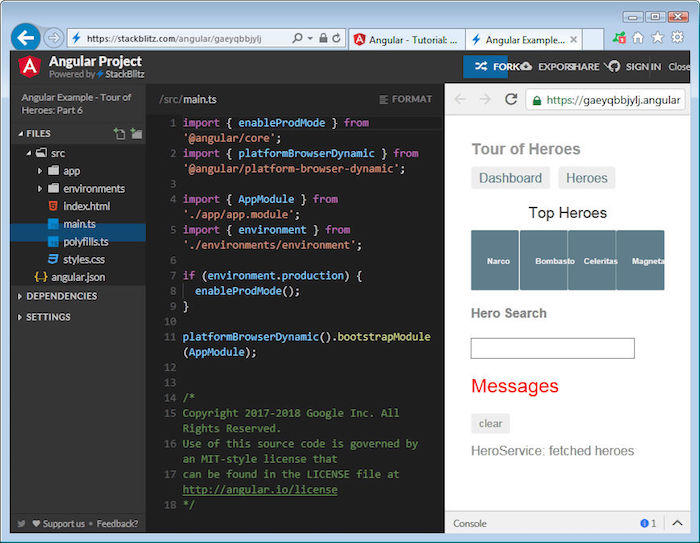Click the angular.io/license link in the code
The width and height of the screenshot is (700, 543).
point(260,489)
